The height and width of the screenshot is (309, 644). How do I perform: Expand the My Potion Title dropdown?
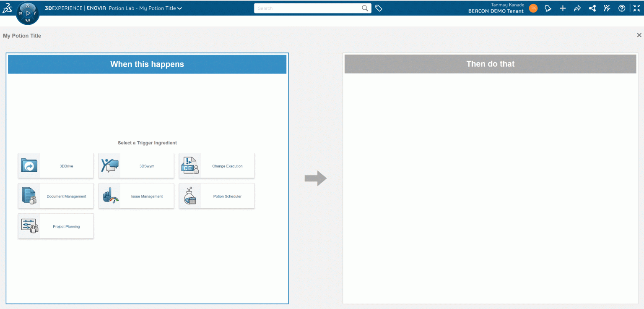pos(179,8)
